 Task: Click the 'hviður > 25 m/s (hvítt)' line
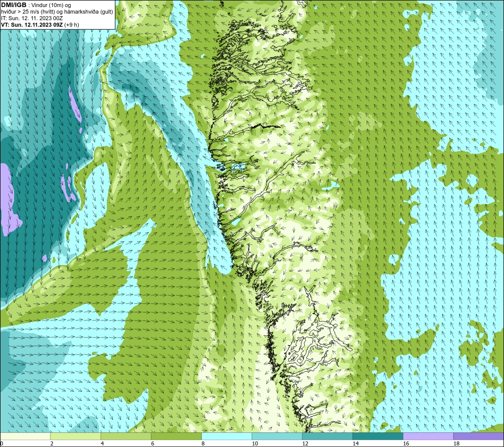point(28,12)
